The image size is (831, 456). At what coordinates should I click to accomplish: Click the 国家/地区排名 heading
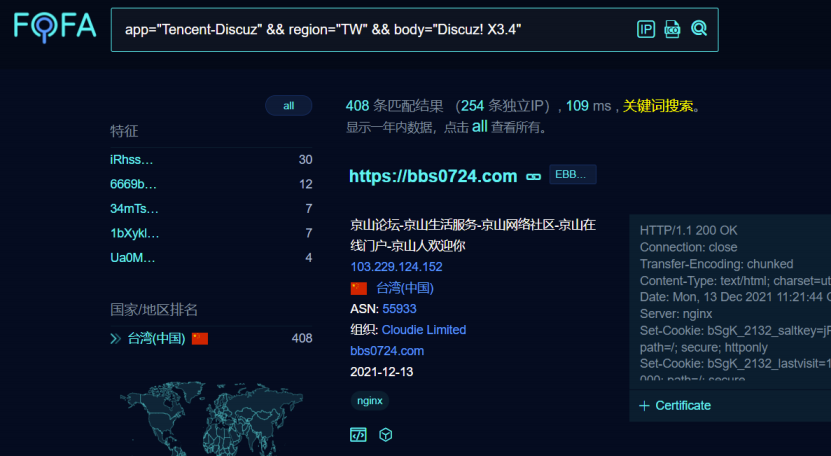(x=154, y=310)
